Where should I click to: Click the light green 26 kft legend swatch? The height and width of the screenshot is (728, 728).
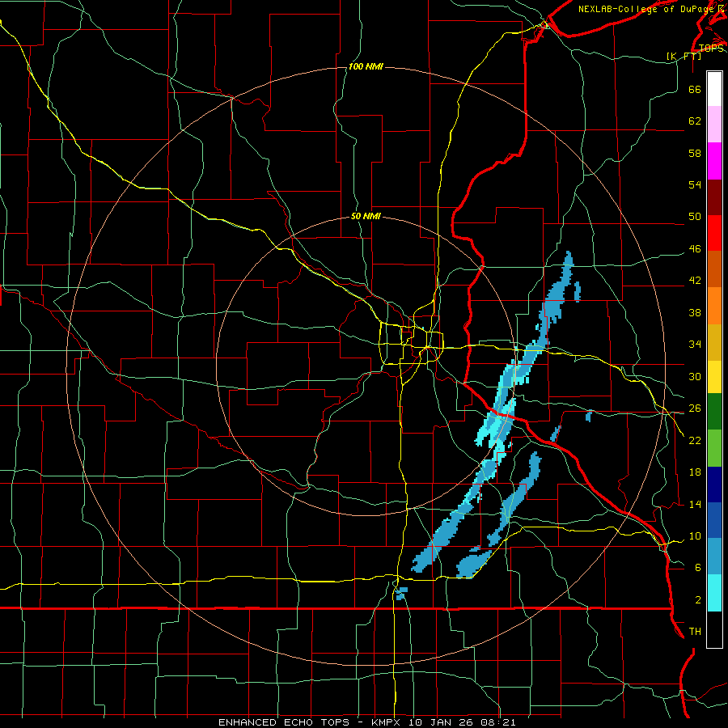714,448
